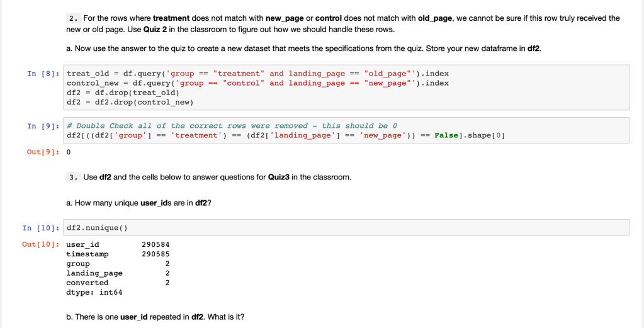The height and width of the screenshot is (328, 644).
Task: Click the dtype: int64 output line
Action: pyautogui.click(x=94, y=292)
